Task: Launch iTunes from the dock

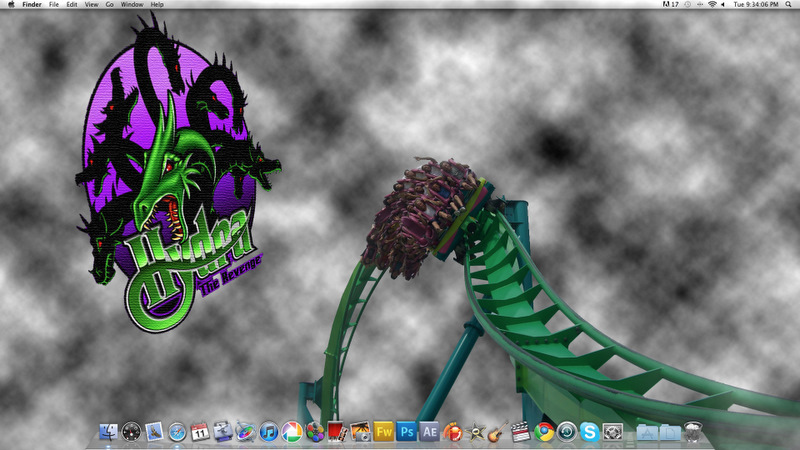Action: 269,432
